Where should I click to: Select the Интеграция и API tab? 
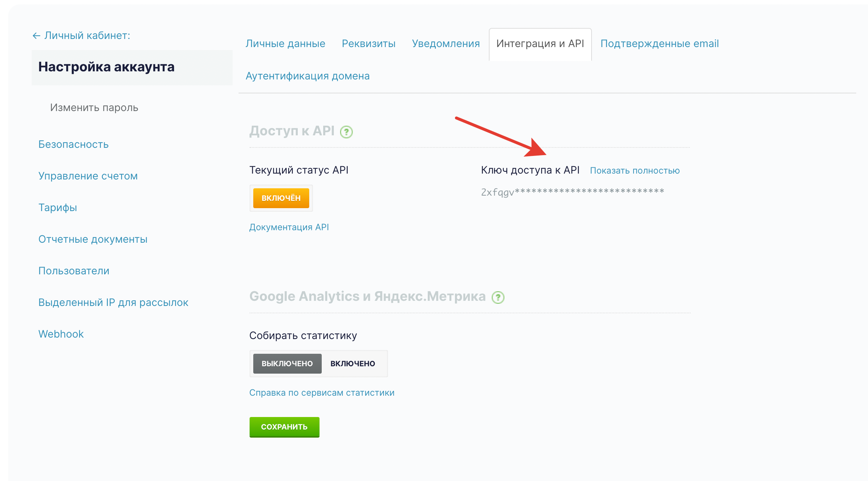click(x=540, y=44)
